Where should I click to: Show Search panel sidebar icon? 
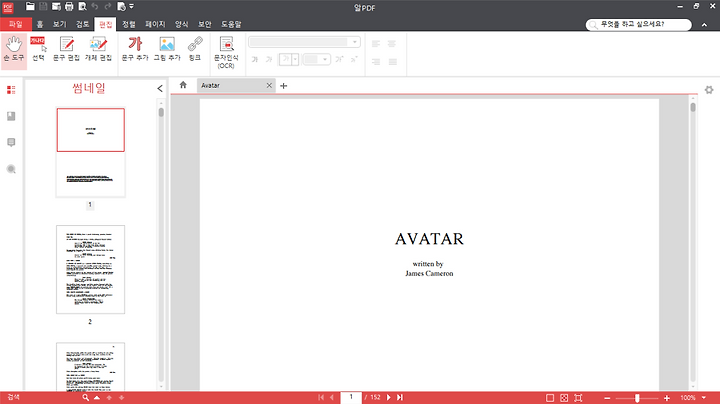(11, 169)
